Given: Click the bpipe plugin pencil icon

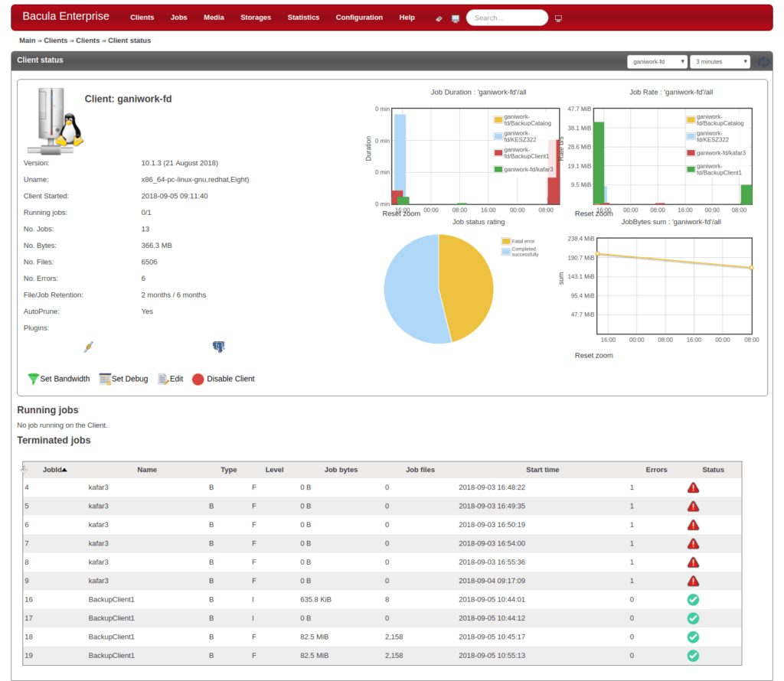Looking at the screenshot, I should pyautogui.click(x=88, y=347).
